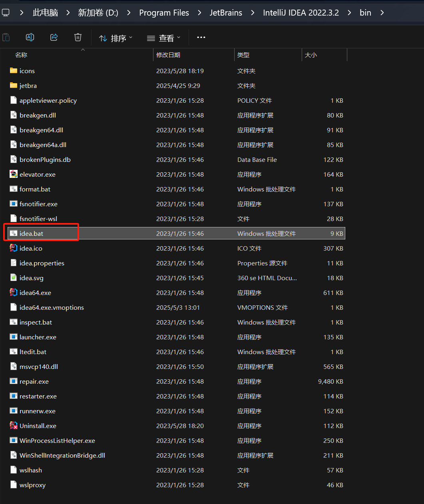Open the 排序 sort dropdown
The image size is (424, 504).
click(x=115, y=38)
